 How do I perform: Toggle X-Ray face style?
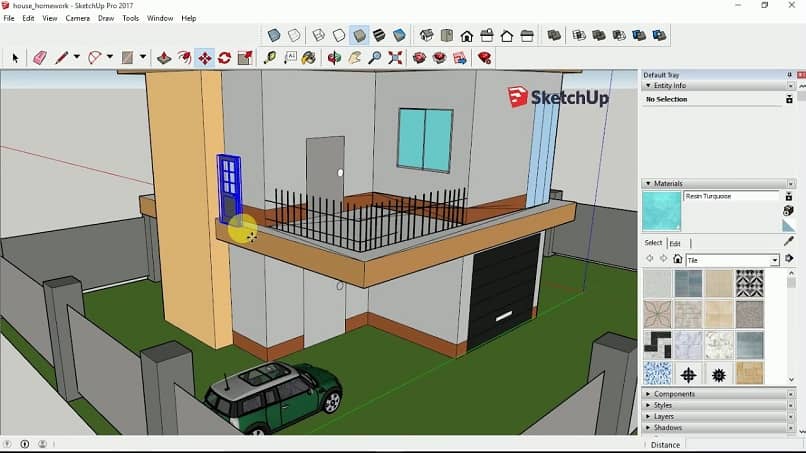tap(274, 35)
